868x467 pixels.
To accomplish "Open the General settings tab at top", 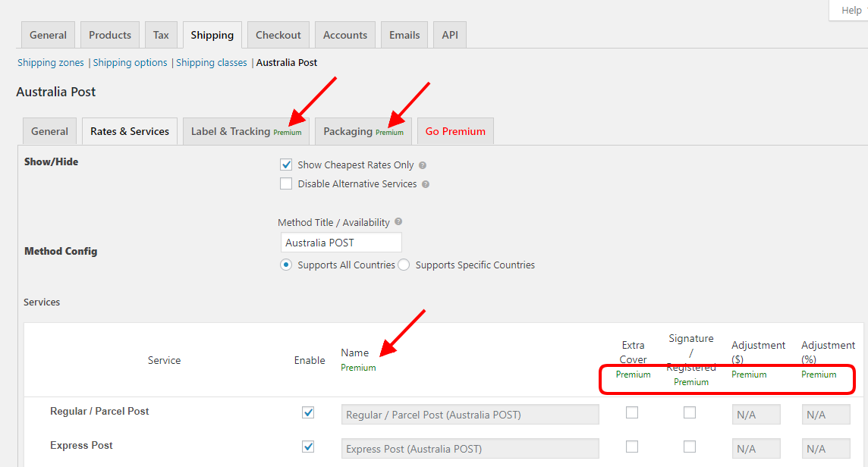I will (x=48, y=35).
